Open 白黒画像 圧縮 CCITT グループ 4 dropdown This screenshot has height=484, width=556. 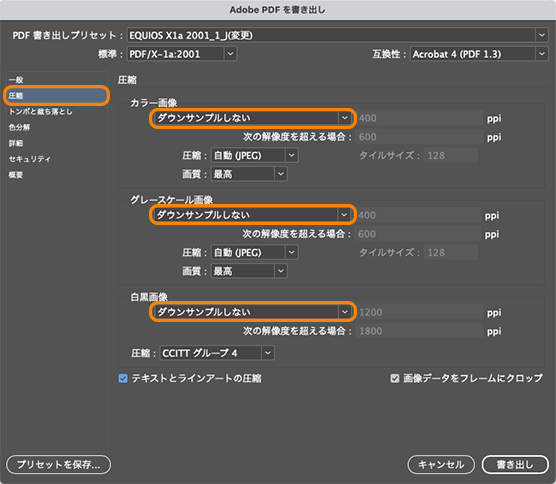pyautogui.click(x=217, y=353)
